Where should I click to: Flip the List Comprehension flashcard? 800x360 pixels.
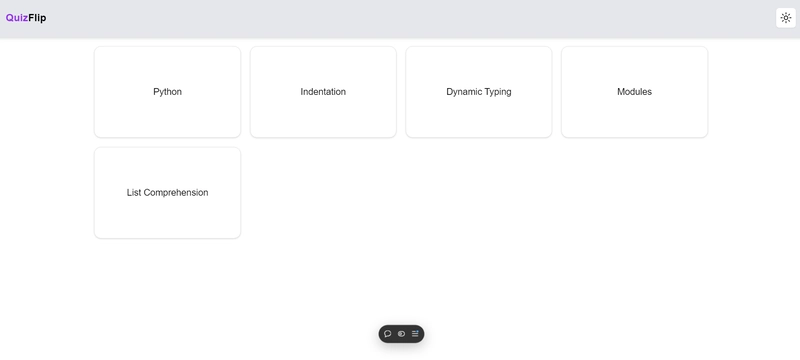(167, 193)
